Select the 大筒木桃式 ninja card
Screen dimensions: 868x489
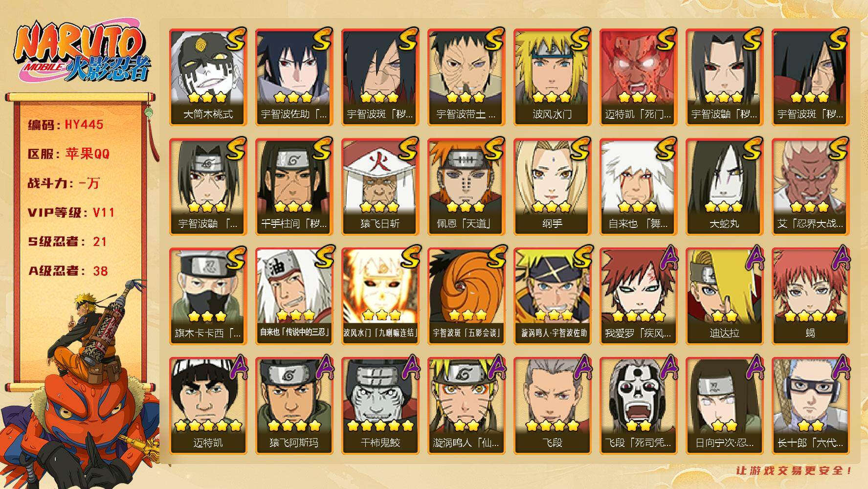[x=208, y=77]
